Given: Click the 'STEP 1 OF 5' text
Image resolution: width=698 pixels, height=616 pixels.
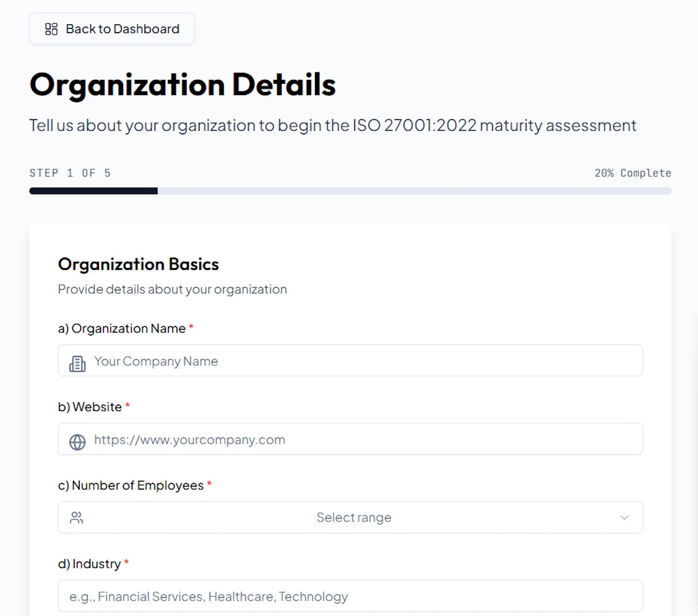Looking at the screenshot, I should coord(70,173).
